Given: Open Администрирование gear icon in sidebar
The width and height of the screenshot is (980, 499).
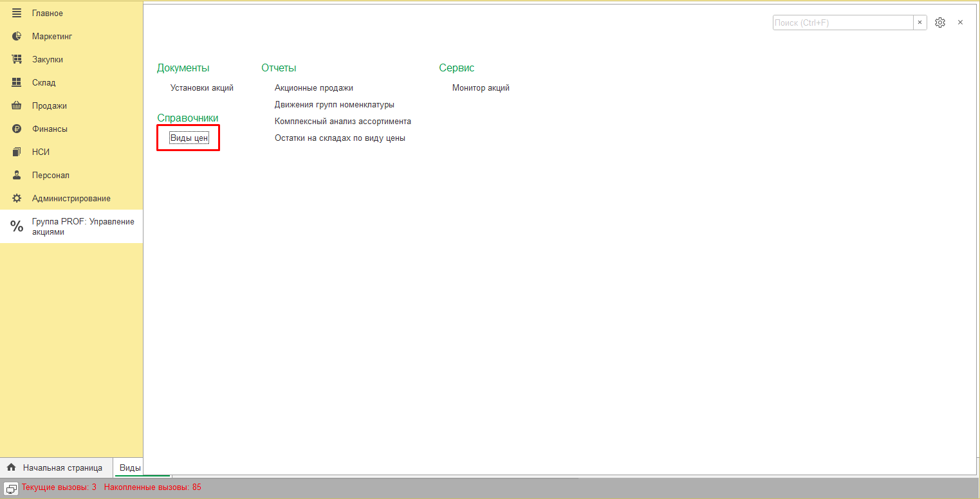Looking at the screenshot, I should click(17, 199).
